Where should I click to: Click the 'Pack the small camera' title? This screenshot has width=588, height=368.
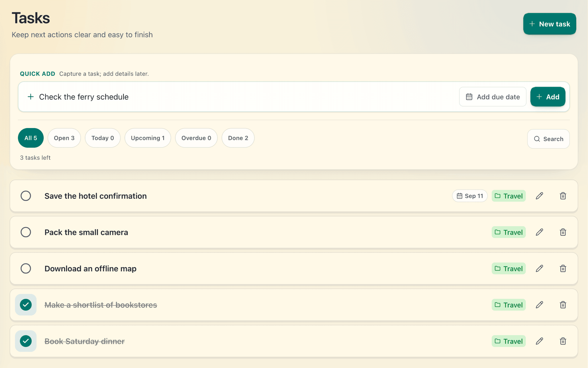tap(86, 232)
